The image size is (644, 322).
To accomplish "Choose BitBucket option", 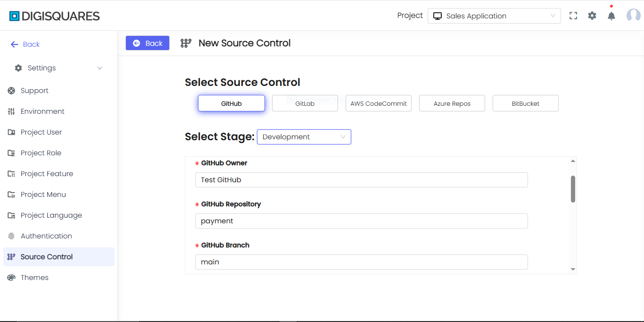I will [526, 103].
